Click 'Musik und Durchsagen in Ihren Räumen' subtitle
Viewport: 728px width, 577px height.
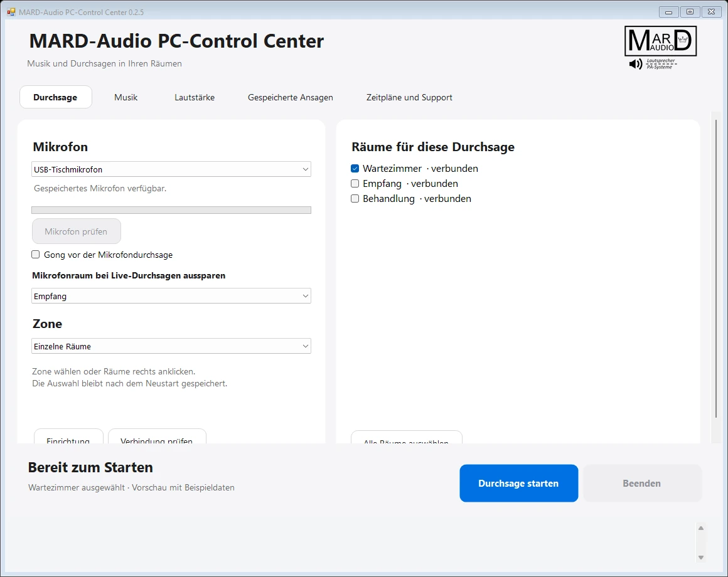click(104, 63)
